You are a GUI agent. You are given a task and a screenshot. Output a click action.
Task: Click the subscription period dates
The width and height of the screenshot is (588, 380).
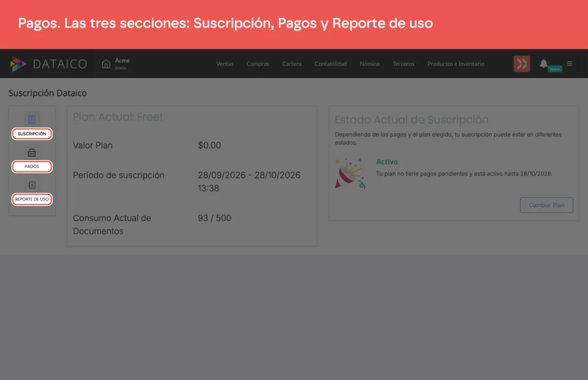point(249,181)
